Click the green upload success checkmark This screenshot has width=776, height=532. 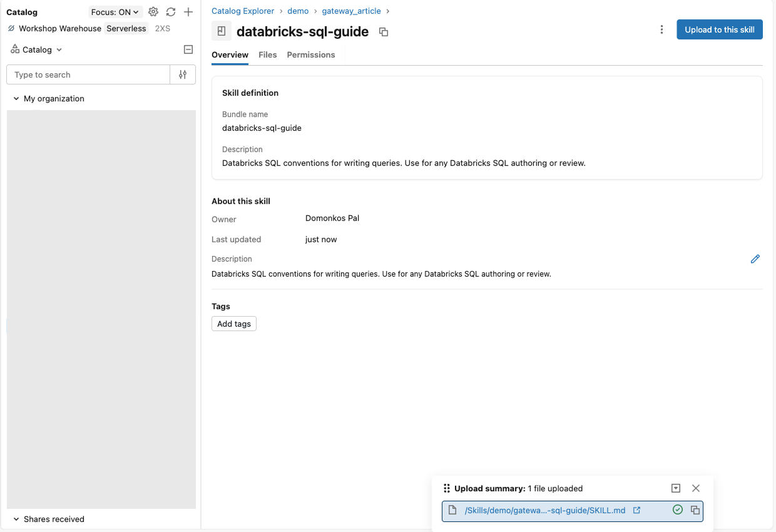pyautogui.click(x=677, y=510)
